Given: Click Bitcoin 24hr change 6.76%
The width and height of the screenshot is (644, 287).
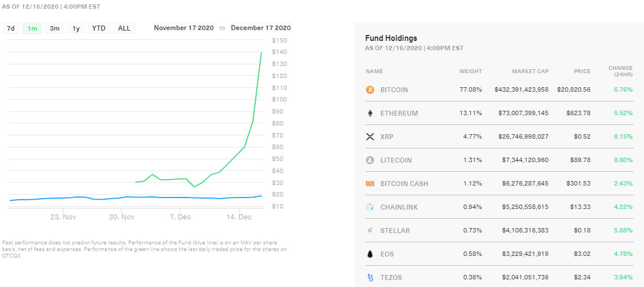Looking at the screenshot, I should click(623, 89).
